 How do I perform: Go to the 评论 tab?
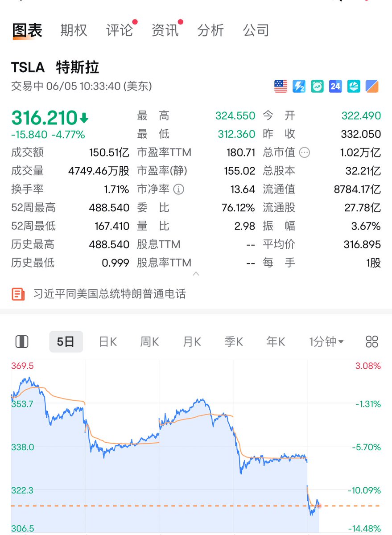point(120,30)
